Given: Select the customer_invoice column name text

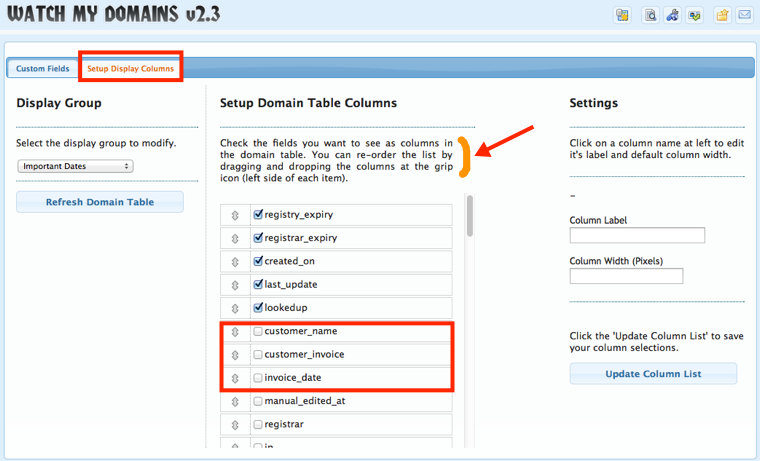Looking at the screenshot, I should pos(304,354).
